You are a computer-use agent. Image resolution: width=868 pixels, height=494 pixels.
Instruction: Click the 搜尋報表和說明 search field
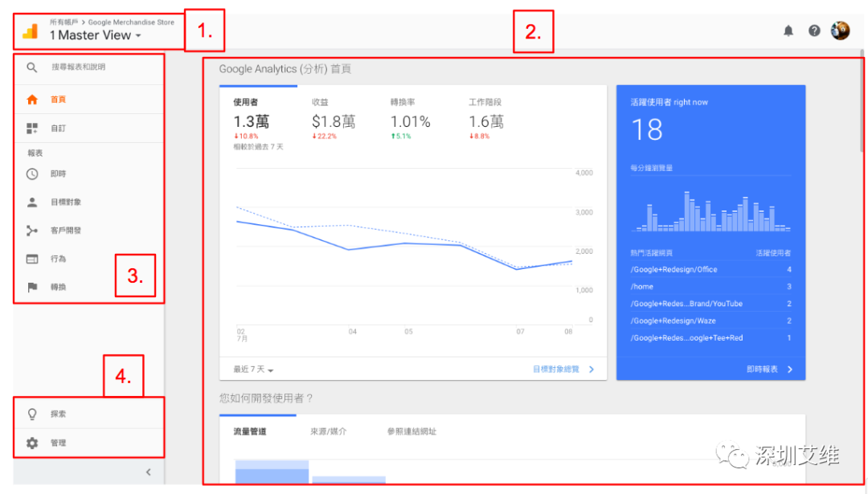pos(78,67)
